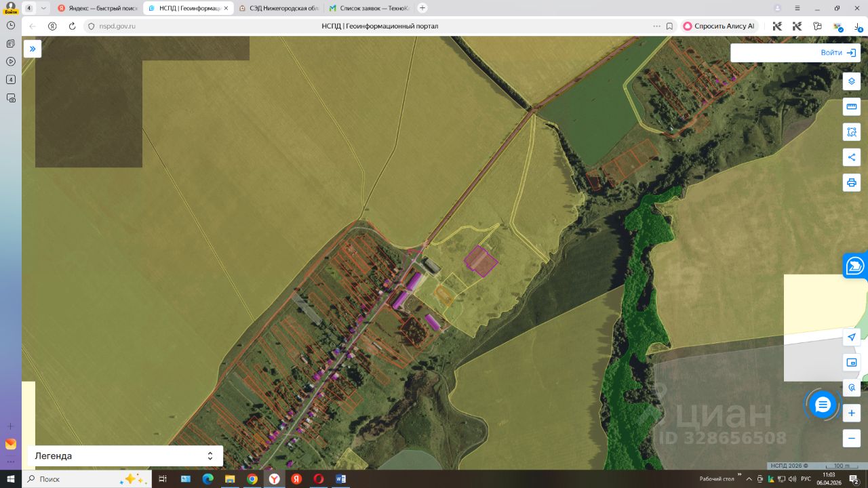Toggle the overview mini-map button
868x488 pixels.
(x=852, y=363)
